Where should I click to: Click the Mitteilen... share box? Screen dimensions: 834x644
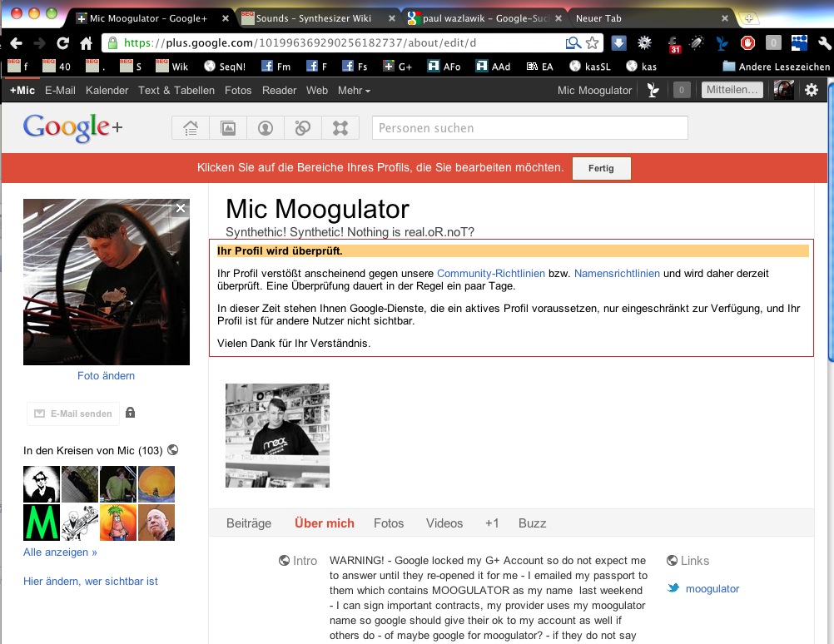[732, 90]
